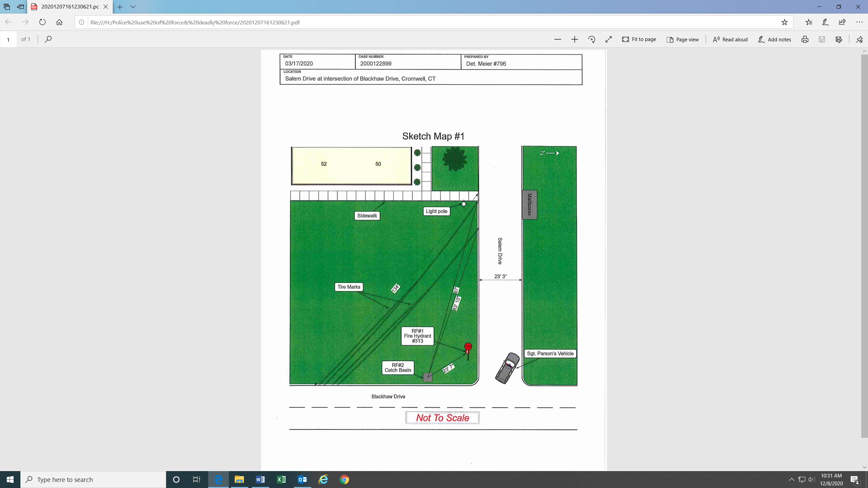This screenshot has width=868, height=488.
Task: Toggle full screen expand arrow
Action: coord(609,39)
